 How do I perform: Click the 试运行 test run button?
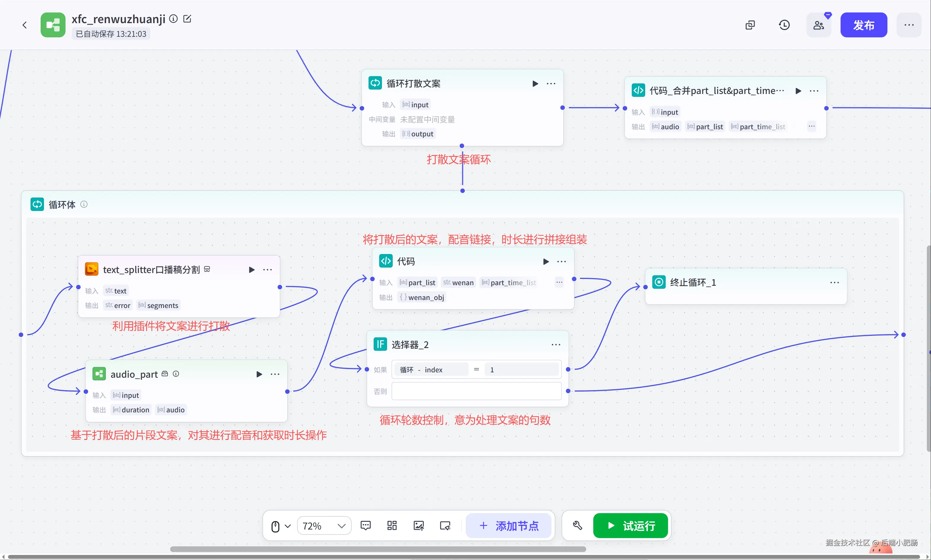[630, 525]
